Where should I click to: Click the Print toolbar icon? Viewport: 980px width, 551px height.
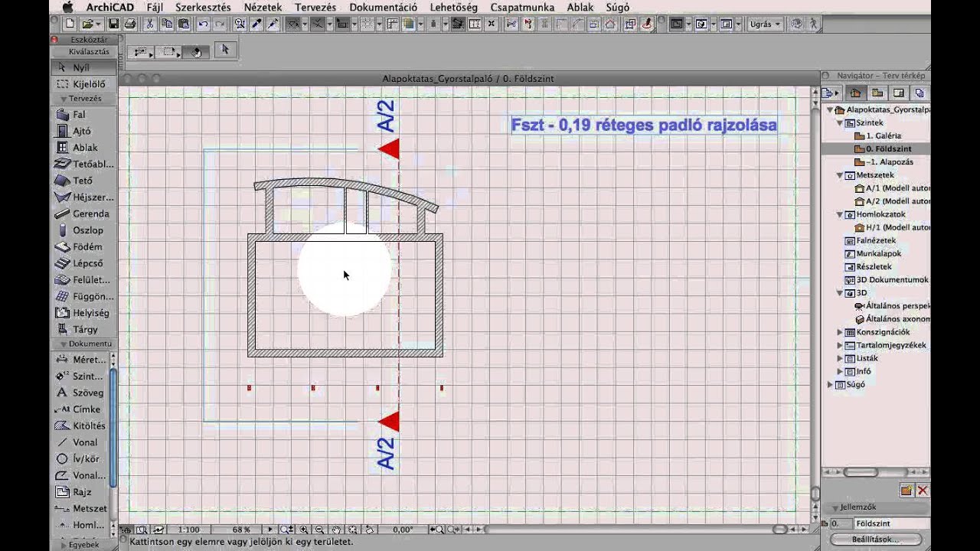tap(130, 24)
